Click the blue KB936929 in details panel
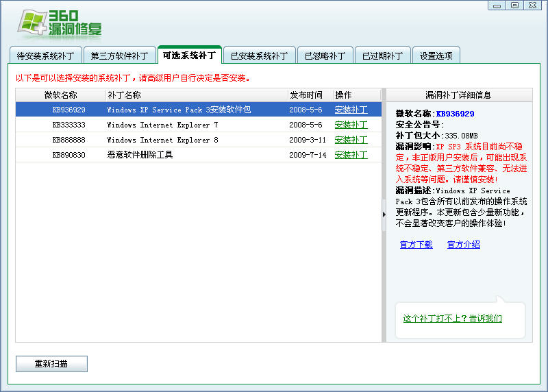This screenshot has height=392, width=548. 456,114
